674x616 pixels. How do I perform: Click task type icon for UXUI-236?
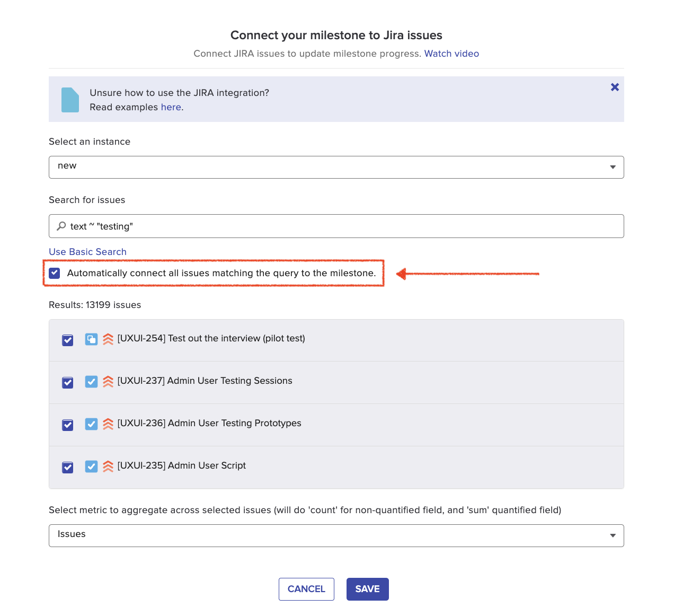91,424
